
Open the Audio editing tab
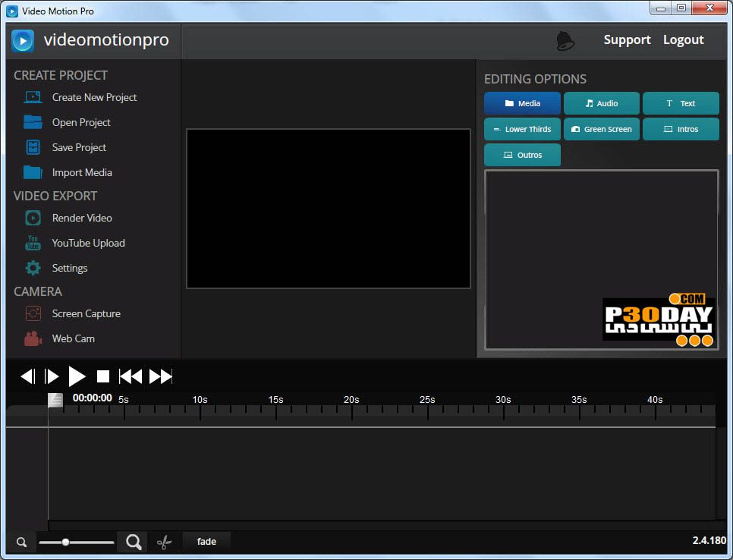click(602, 103)
